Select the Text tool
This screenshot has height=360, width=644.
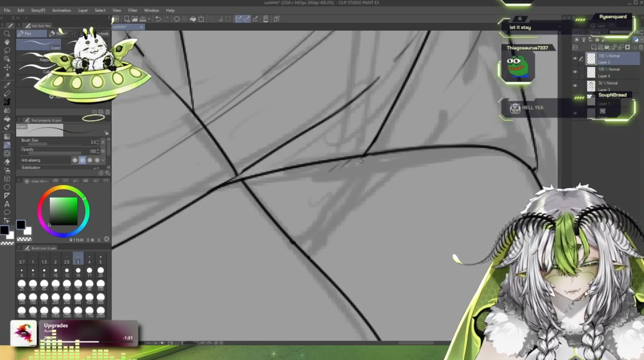7,204
